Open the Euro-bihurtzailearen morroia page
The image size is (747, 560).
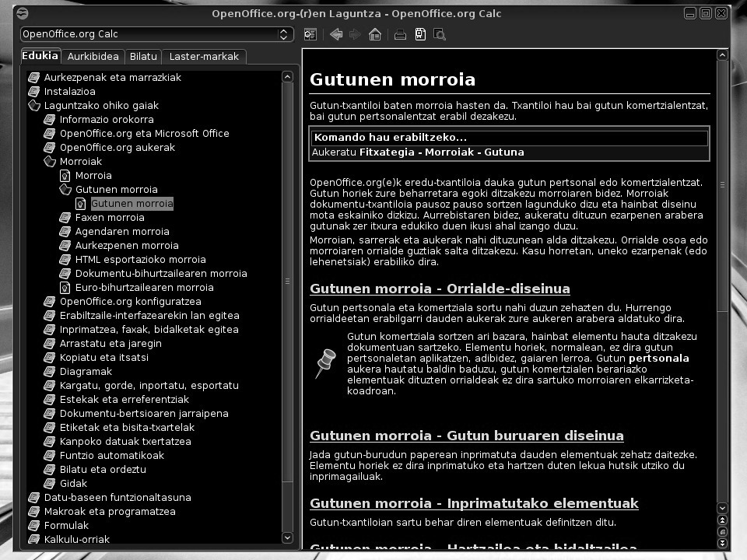136,288
